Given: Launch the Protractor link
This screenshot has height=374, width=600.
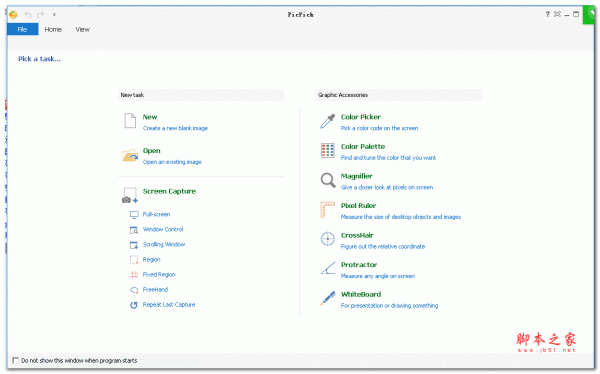Looking at the screenshot, I should 359,265.
